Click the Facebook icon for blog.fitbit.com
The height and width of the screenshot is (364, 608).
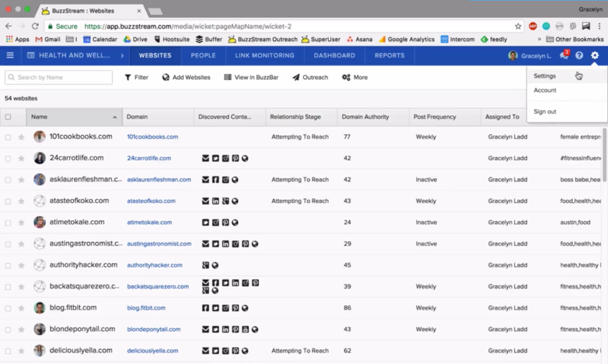point(205,308)
